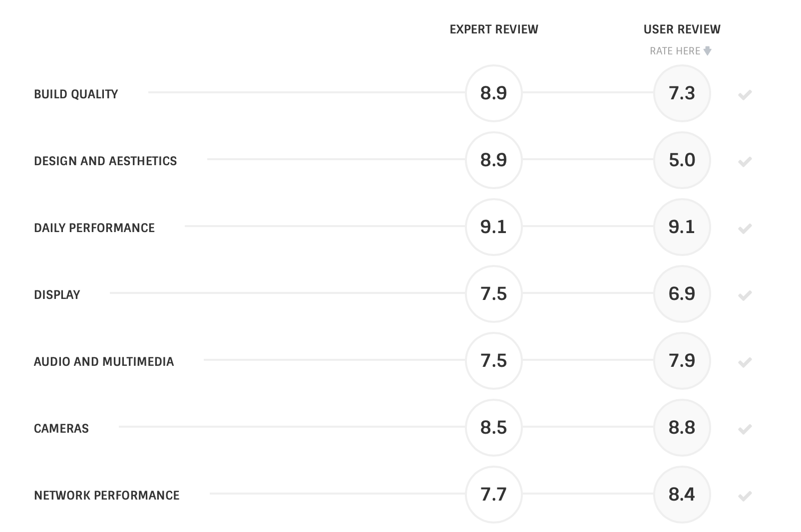Image resolution: width=801 pixels, height=532 pixels.
Task: Click the Daily Performance user score circle
Action: tap(682, 227)
